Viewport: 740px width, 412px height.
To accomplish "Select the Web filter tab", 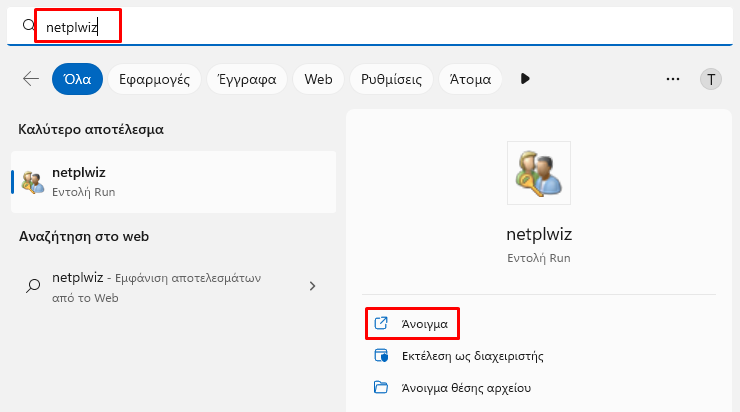I will [318, 79].
